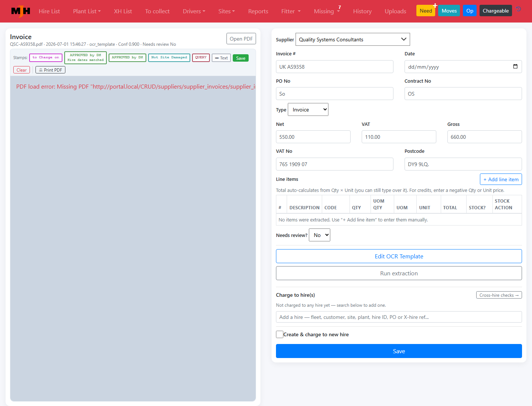Viewport: 532px width, 406px height.
Task: Go to Hire List
Action: 49,11
